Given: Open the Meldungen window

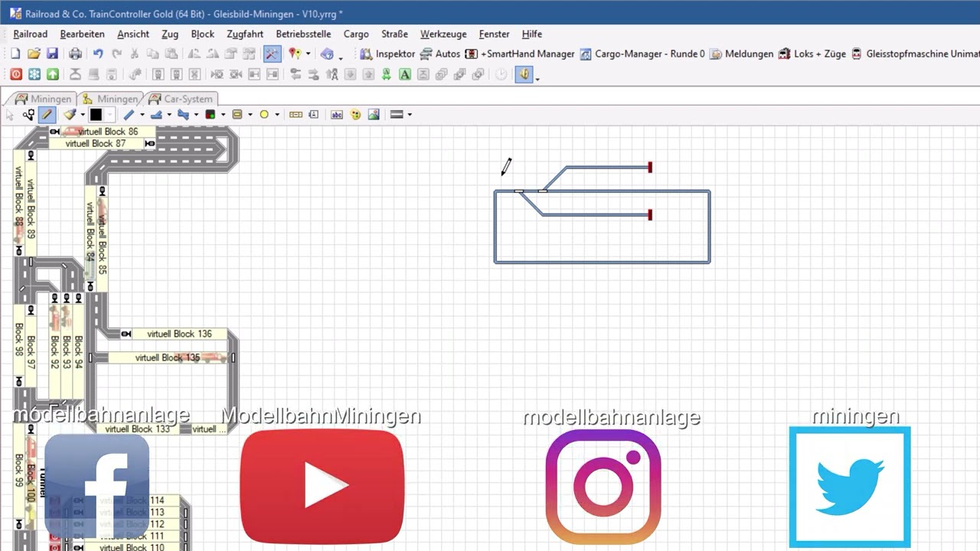Looking at the screenshot, I should (742, 54).
